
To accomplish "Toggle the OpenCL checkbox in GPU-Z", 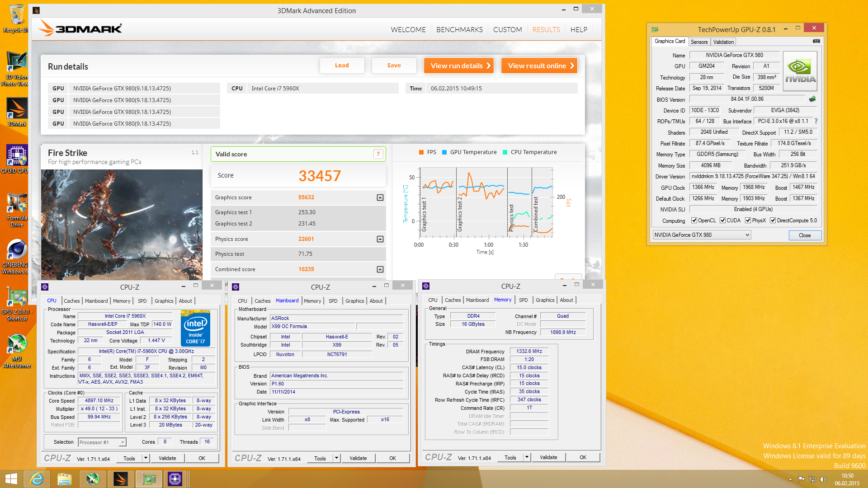I will [x=694, y=221].
